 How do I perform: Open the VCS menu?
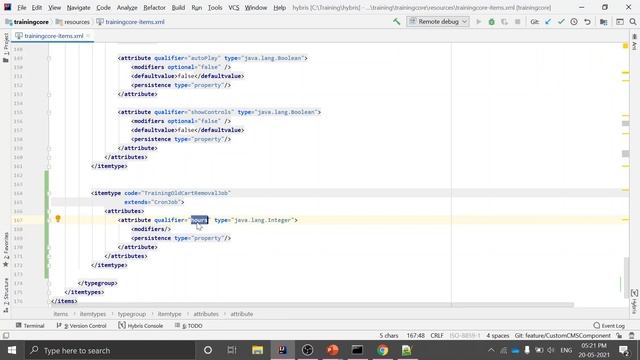[233, 7]
